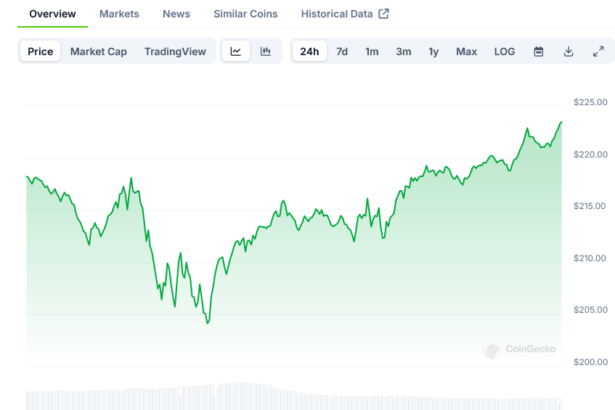Toggle the LOG scale option
The image size is (615, 410).
pos(505,51)
